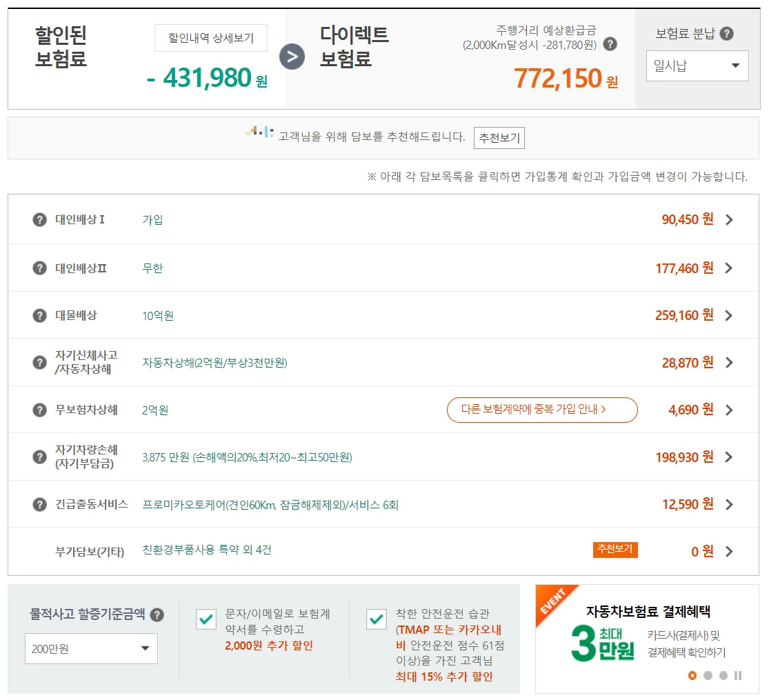Image resolution: width=769 pixels, height=700 pixels.
Task: Open help for 대인배상 I coverage
Action: point(39,219)
